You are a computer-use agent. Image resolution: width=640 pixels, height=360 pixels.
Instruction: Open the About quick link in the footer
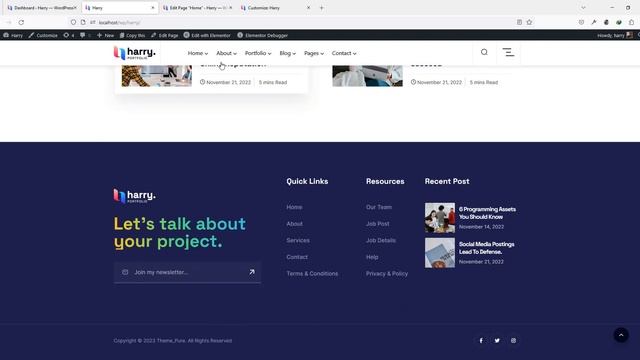294,224
